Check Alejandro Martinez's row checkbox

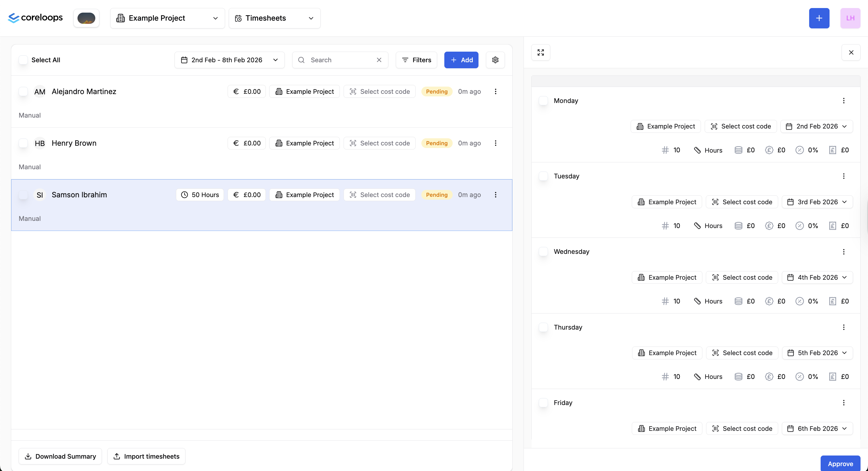pyautogui.click(x=23, y=92)
